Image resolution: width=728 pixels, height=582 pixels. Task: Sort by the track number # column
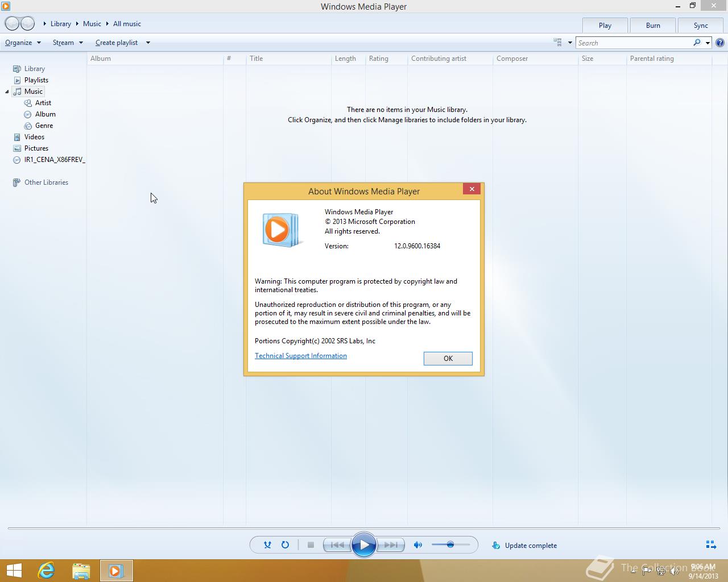click(x=234, y=59)
